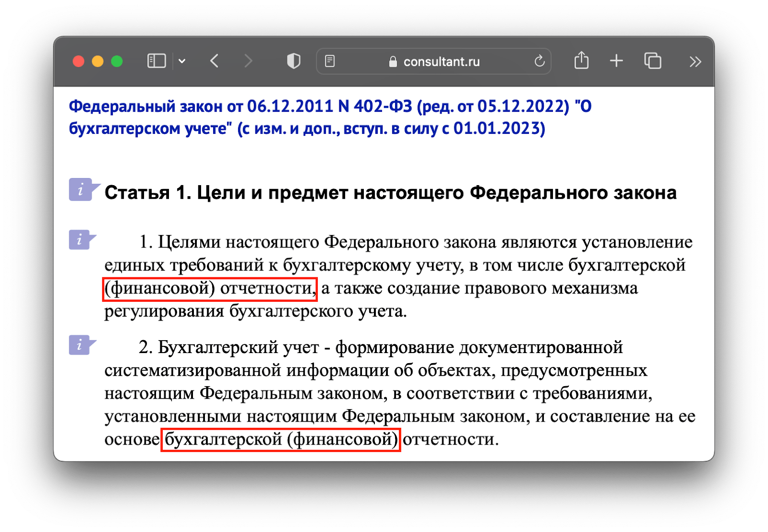Toggle the Safari sidebar panel

point(156,61)
